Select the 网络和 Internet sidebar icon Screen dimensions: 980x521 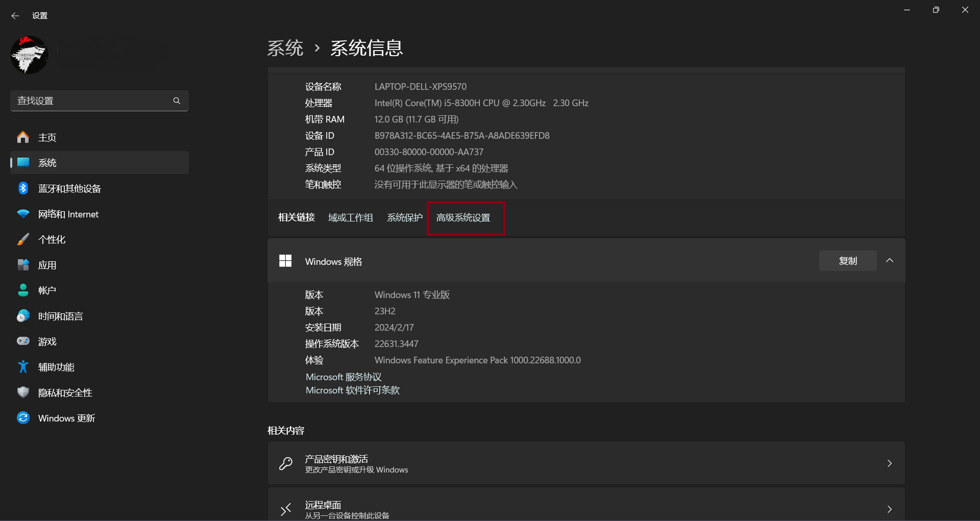click(23, 214)
